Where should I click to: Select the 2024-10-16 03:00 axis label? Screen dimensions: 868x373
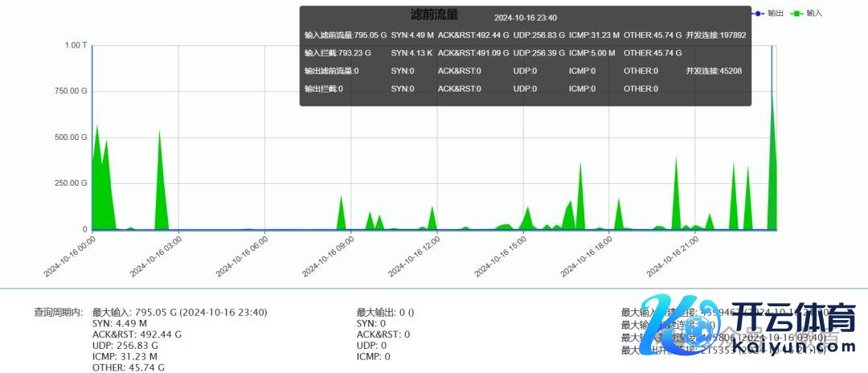(157, 256)
